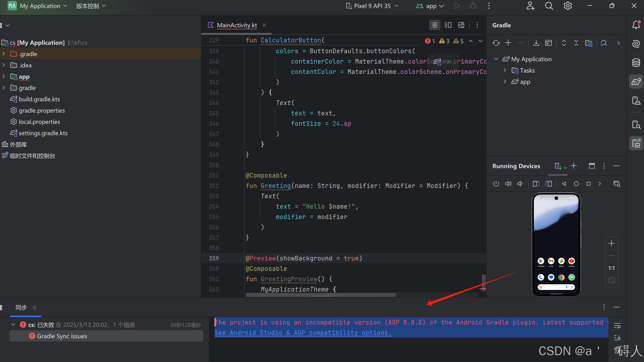Toggle scroll to end in sync output
The image size is (644, 362).
(x=617, y=338)
